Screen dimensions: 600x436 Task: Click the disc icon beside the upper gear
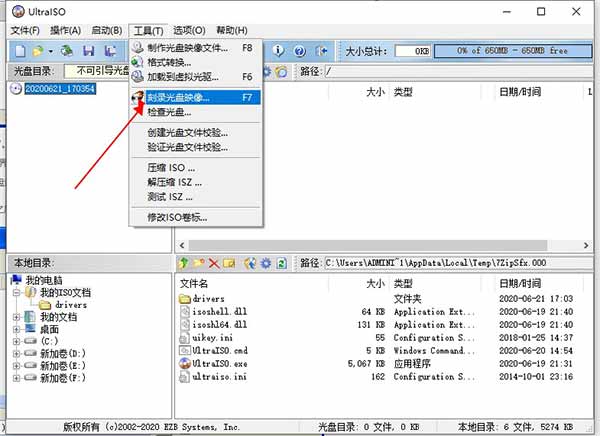point(282,71)
